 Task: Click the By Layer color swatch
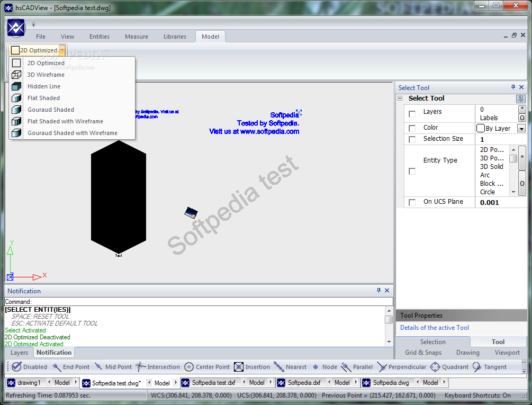481,128
